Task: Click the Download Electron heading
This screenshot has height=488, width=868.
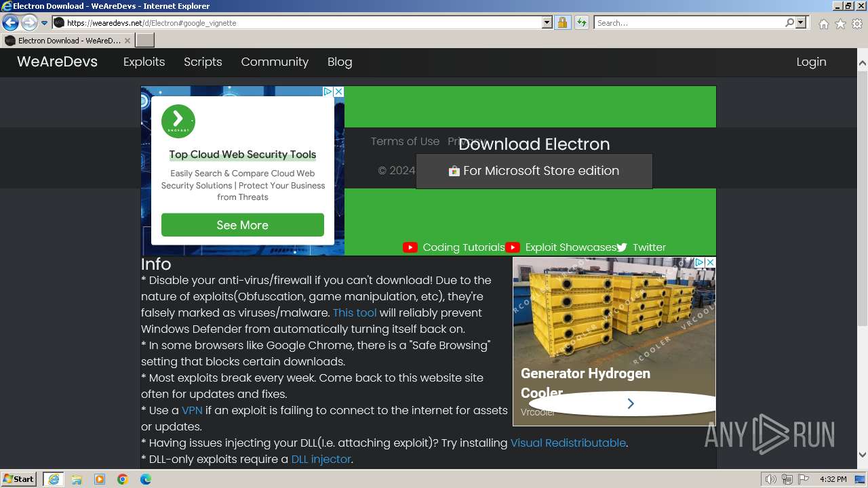Action: pyautogui.click(x=534, y=144)
